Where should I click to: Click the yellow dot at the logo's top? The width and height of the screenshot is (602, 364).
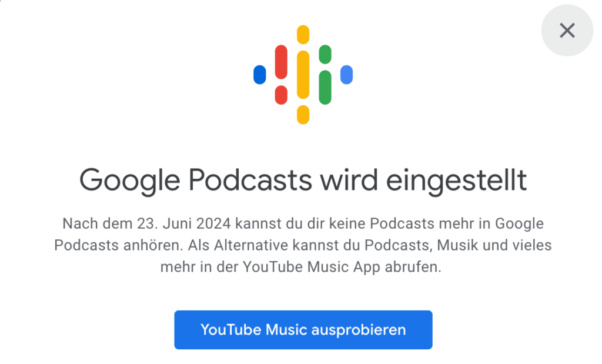[x=303, y=35]
